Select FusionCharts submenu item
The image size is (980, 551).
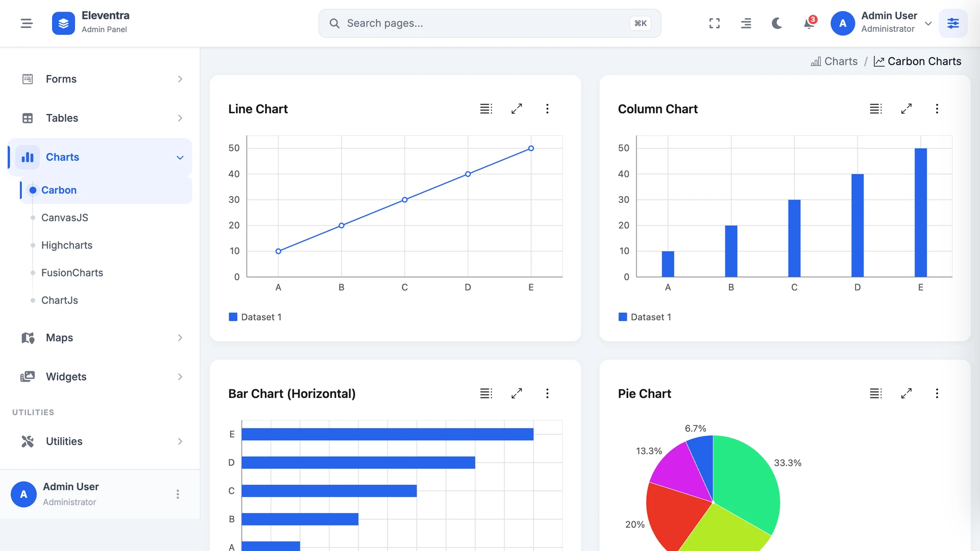pos(72,273)
